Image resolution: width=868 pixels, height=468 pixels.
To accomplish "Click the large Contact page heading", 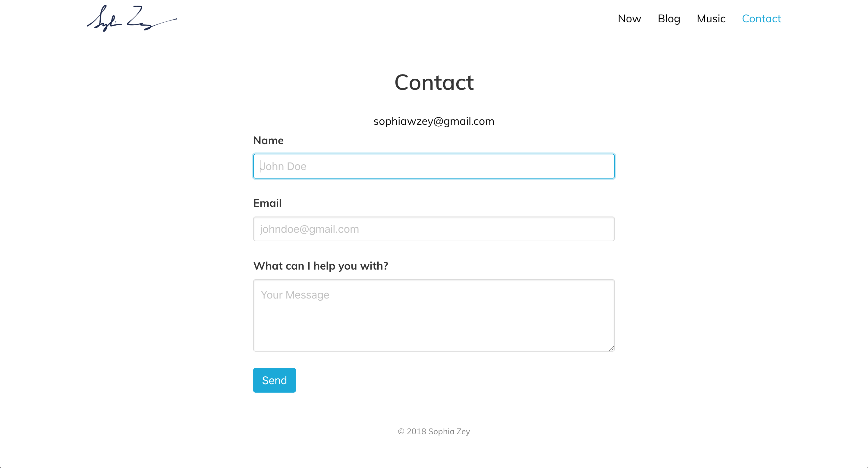I will coord(434,82).
